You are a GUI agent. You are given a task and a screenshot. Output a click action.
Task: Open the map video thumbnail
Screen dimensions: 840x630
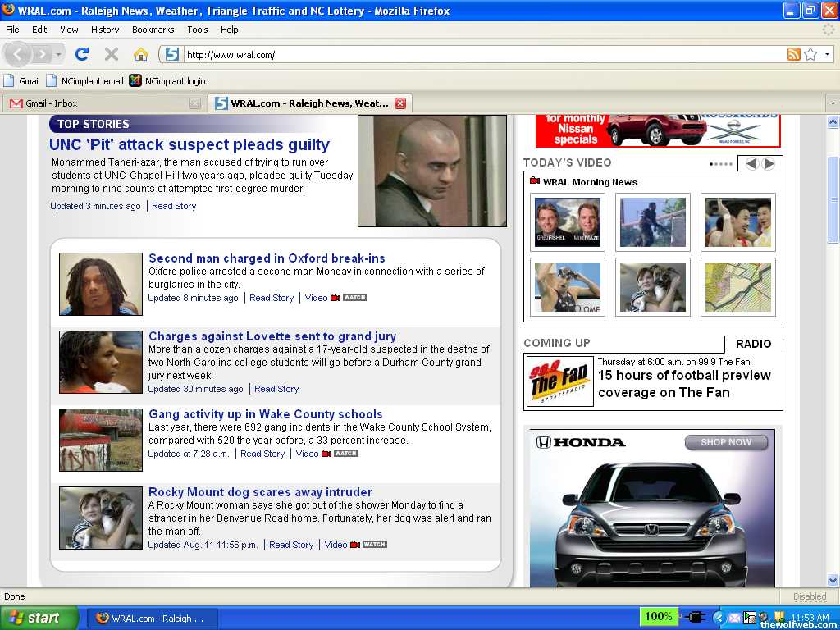pyautogui.click(x=738, y=287)
